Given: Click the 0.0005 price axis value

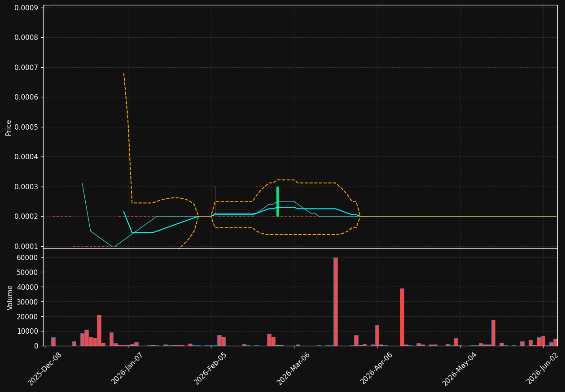Looking at the screenshot, I should (26, 127).
